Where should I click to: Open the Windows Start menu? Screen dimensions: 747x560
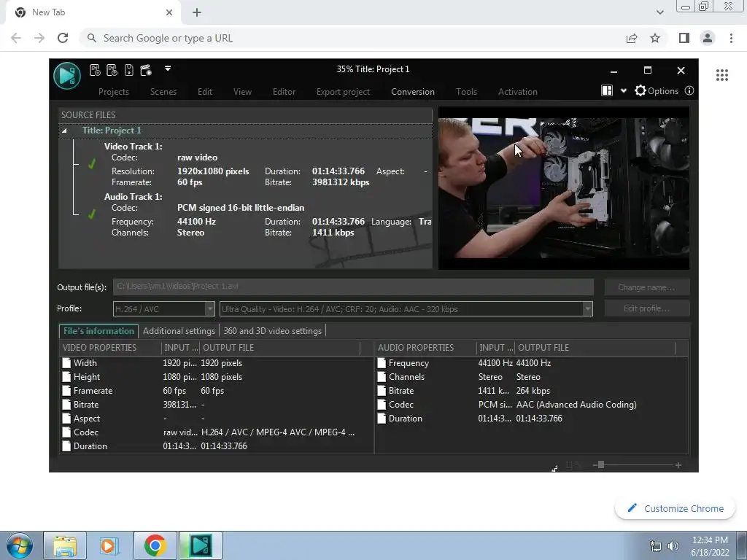18,545
